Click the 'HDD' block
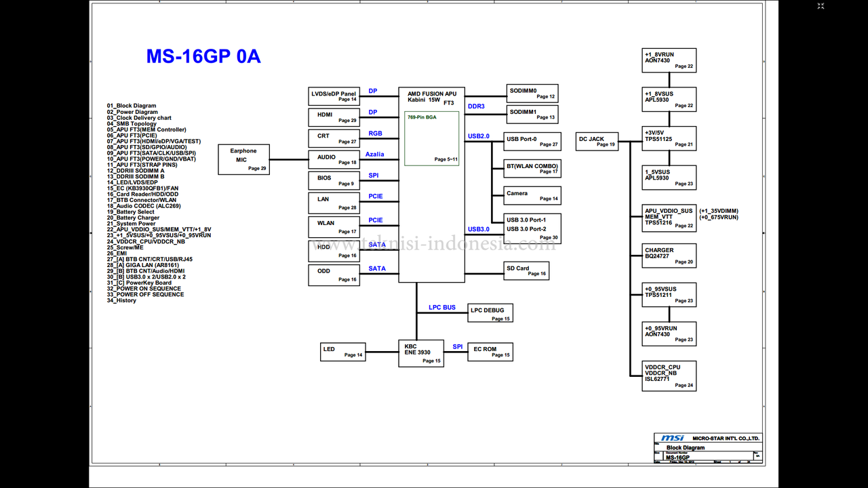The image size is (868, 488). 334,250
